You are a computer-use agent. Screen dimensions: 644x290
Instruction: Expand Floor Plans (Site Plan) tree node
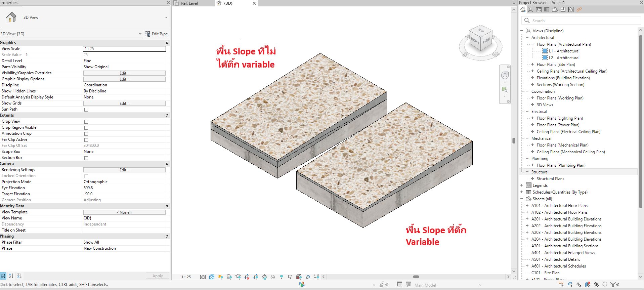[x=532, y=65]
